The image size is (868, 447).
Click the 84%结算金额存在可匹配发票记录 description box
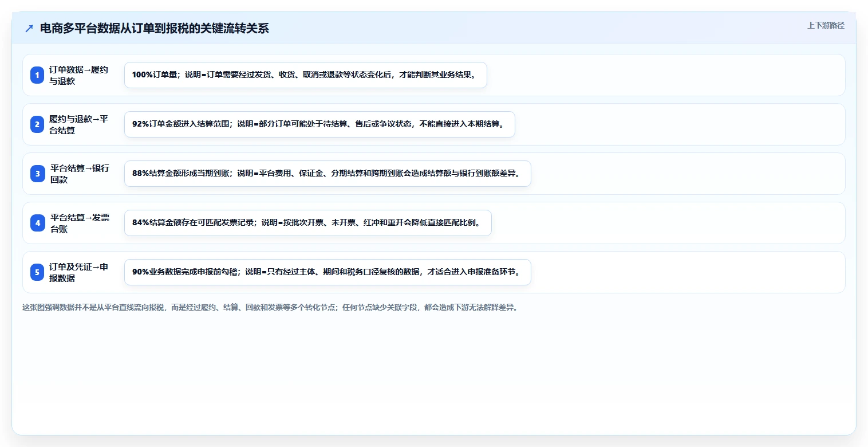pos(308,223)
